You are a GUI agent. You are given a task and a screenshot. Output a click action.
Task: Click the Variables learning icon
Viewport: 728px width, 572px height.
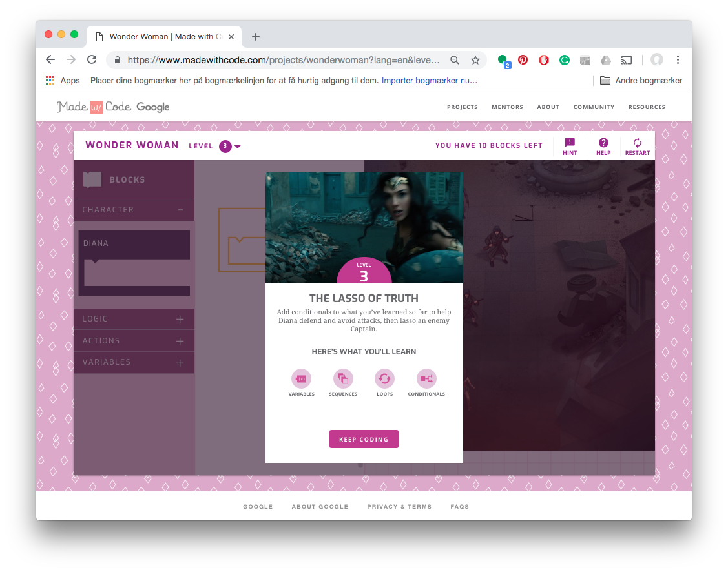(x=301, y=378)
